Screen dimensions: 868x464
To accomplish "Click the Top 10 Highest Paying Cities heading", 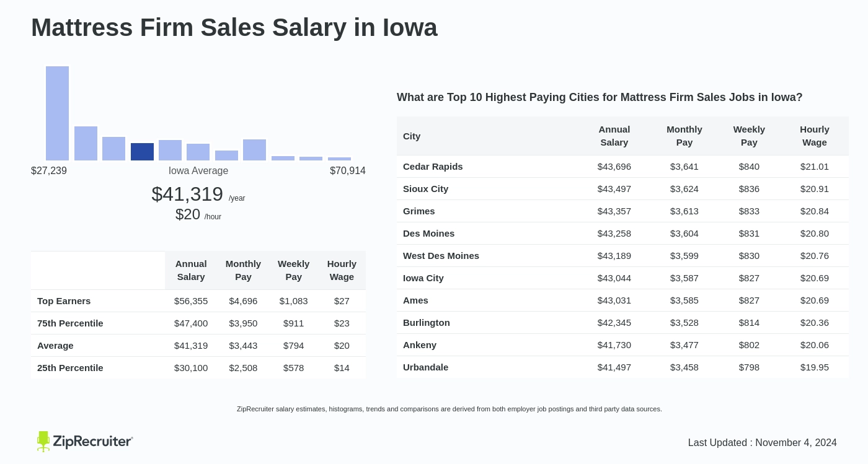I will pyautogui.click(x=600, y=97).
